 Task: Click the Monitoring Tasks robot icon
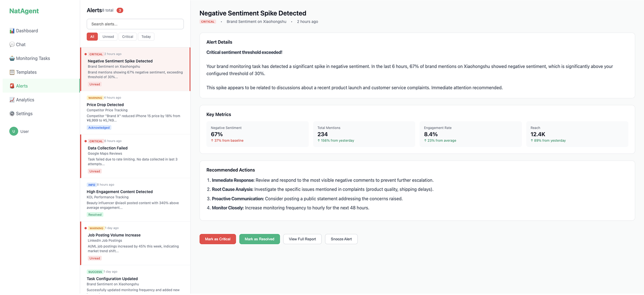(x=12, y=58)
